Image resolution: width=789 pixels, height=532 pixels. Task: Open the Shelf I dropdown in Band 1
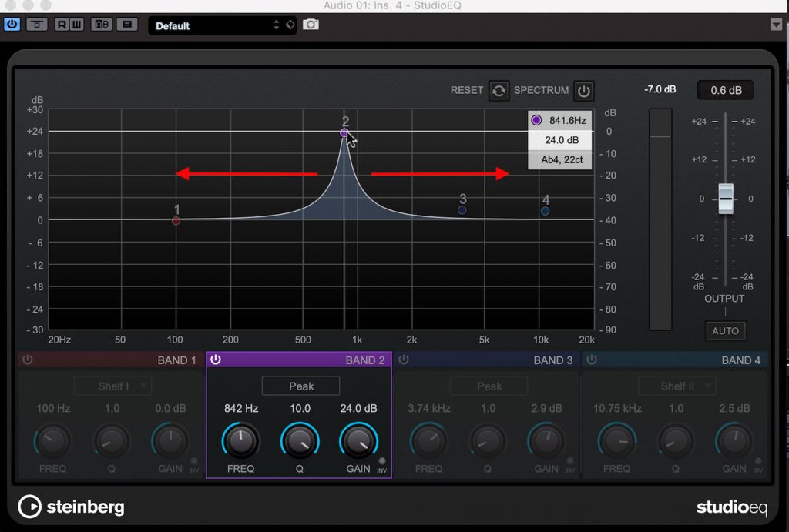coord(112,386)
